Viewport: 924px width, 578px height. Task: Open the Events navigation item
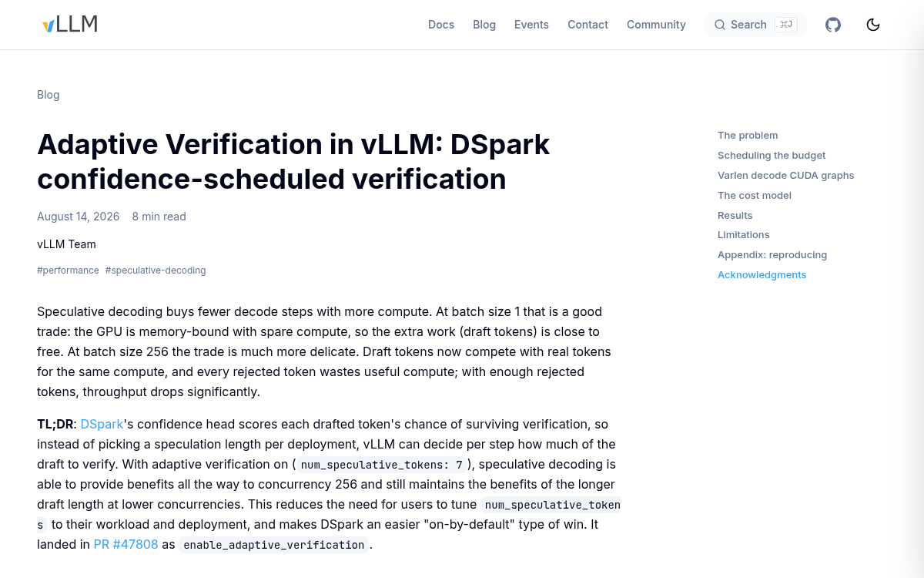coord(531,25)
